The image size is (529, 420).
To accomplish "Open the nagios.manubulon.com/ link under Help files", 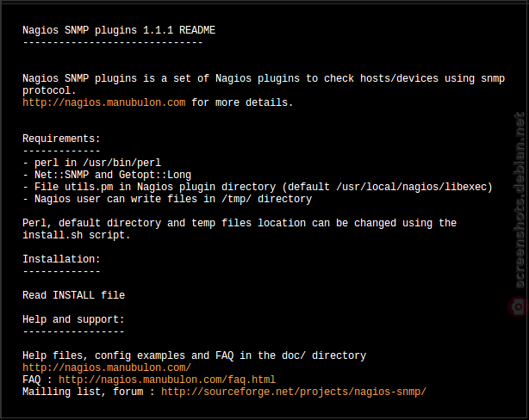I will coord(107,367).
